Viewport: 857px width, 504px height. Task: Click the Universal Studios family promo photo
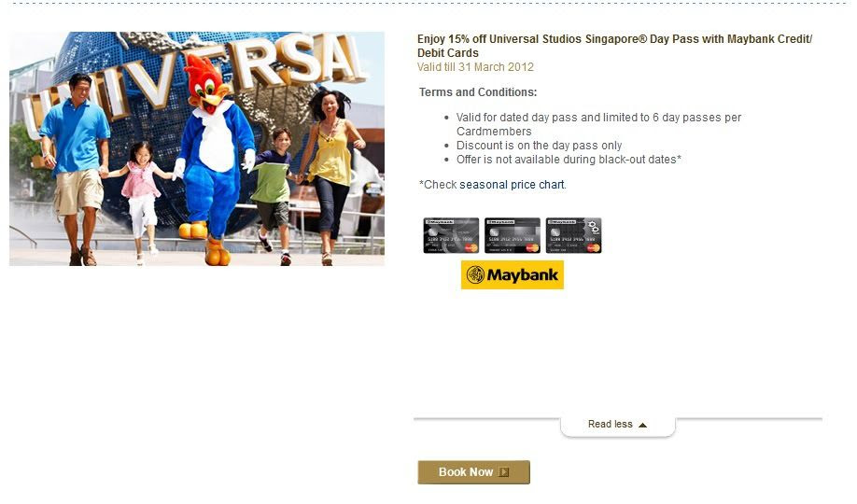click(197, 148)
